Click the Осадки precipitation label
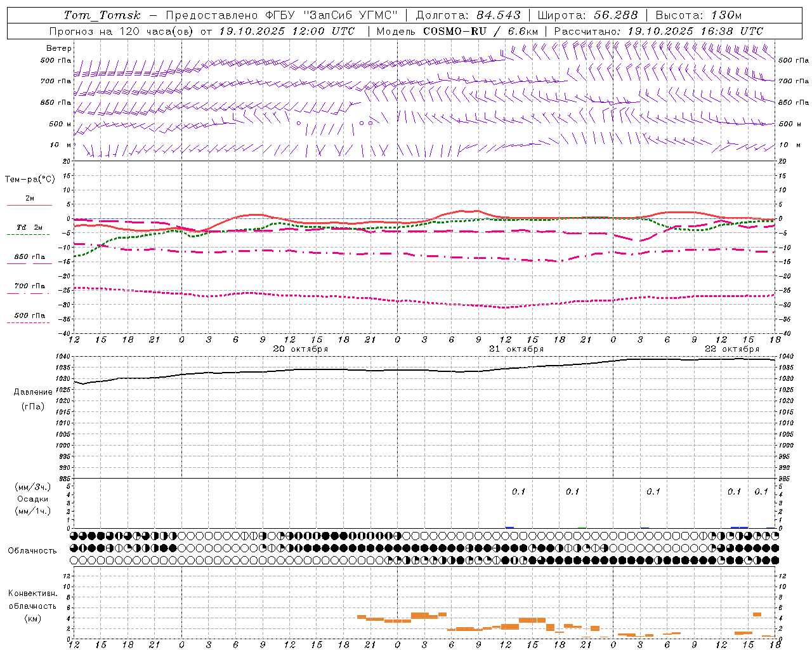 pyautogui.click(x=33, y=499)
